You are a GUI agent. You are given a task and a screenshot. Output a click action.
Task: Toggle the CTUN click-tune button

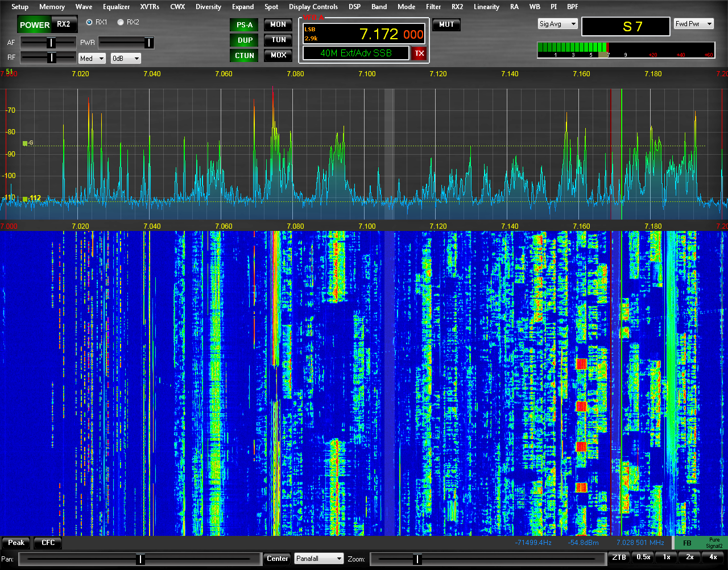245,55
